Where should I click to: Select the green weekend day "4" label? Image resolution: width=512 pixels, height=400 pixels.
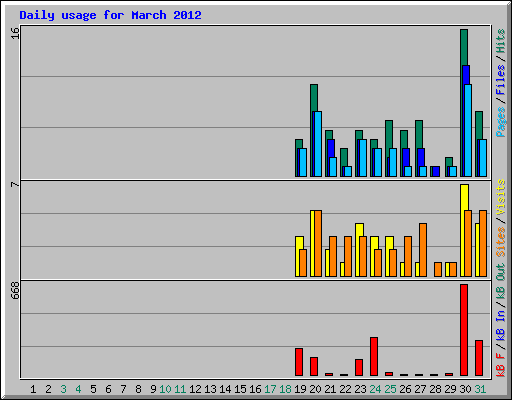78,389
